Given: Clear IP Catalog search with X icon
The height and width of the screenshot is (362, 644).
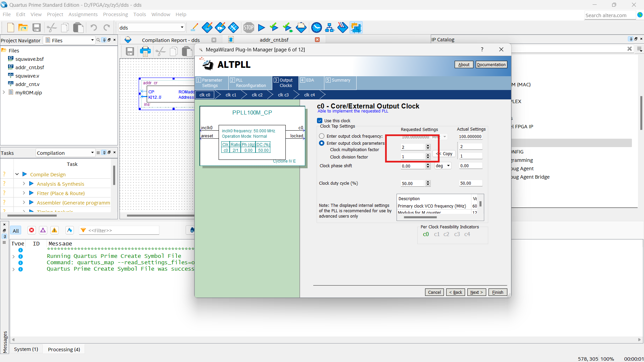Looking at the screenshot, I should [630, 49].
